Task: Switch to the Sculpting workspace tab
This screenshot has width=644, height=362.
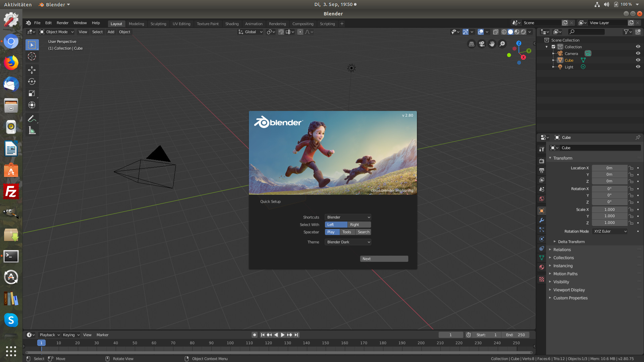Action: 158,24
